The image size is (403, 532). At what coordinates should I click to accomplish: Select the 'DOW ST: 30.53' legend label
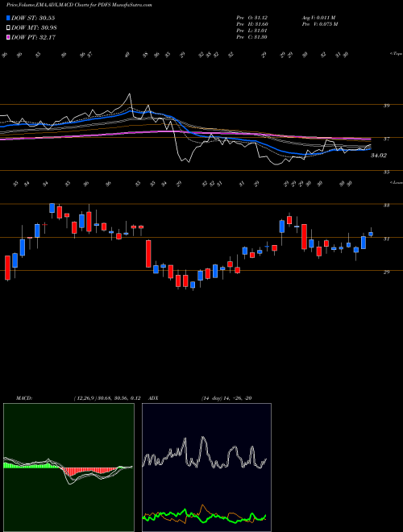33,18
